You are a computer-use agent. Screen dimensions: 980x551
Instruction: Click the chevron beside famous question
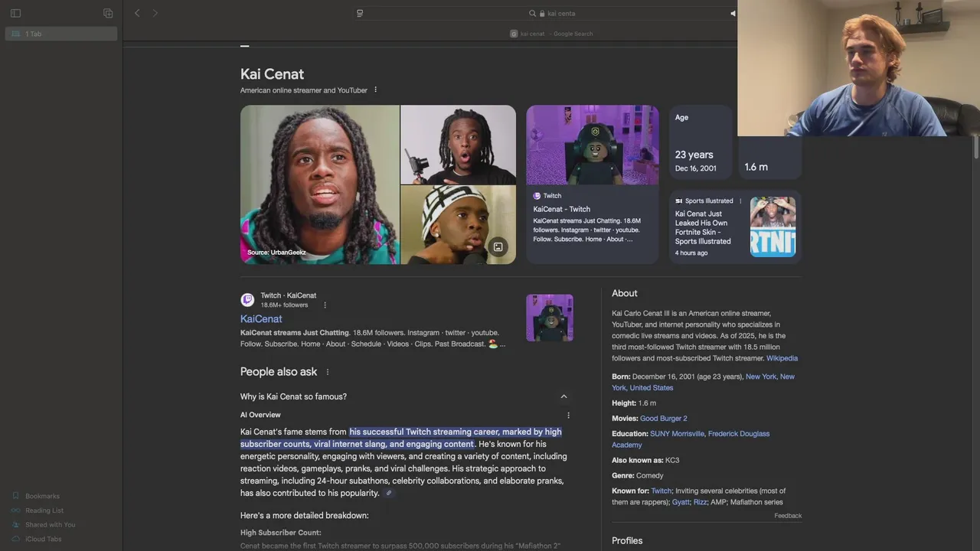(x=563, y=396)
